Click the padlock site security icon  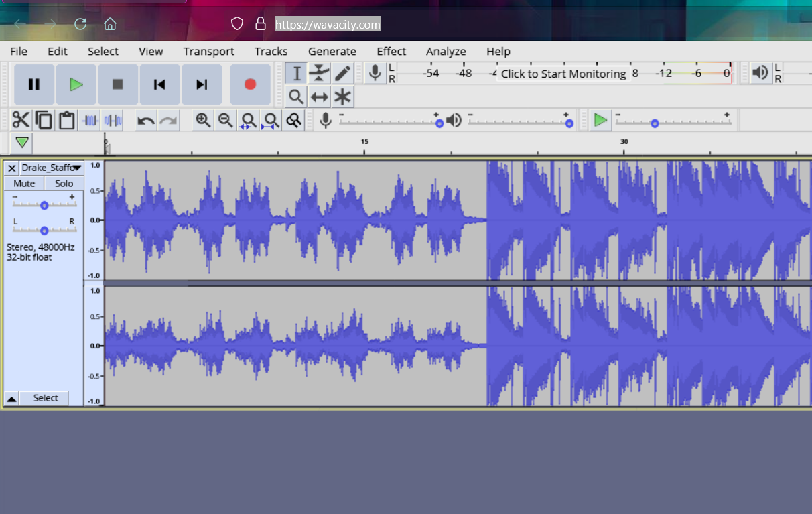click(261, 24)
